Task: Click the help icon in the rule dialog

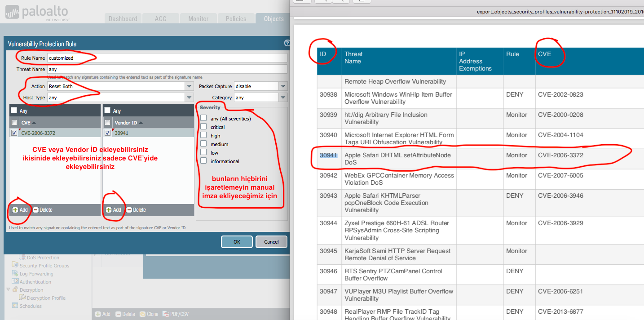Action: coord(287,44)
